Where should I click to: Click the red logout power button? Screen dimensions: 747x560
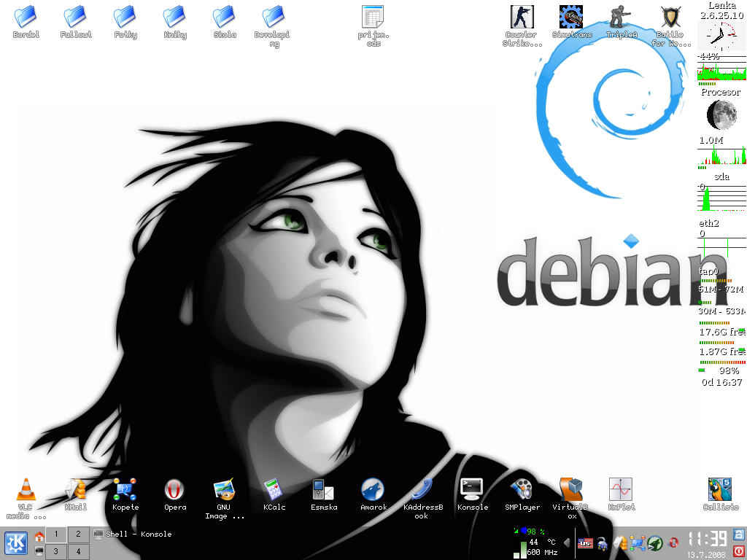pos(739,551)
